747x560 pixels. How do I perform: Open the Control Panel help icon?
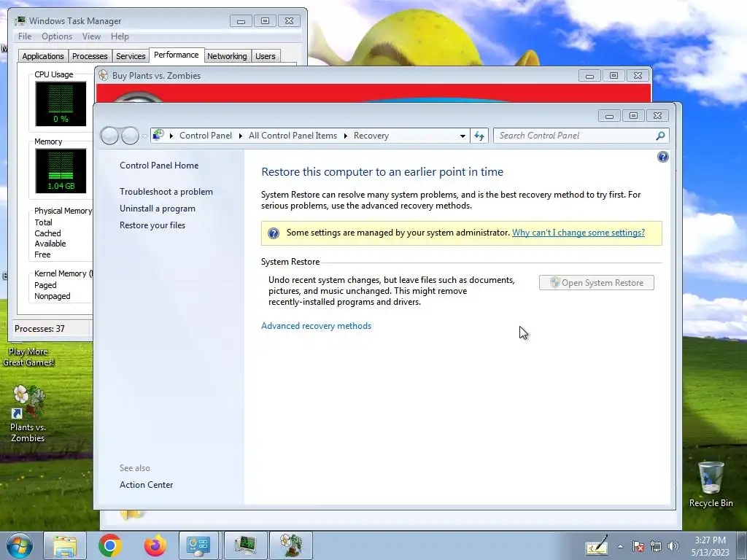click(x=662, y=157)
